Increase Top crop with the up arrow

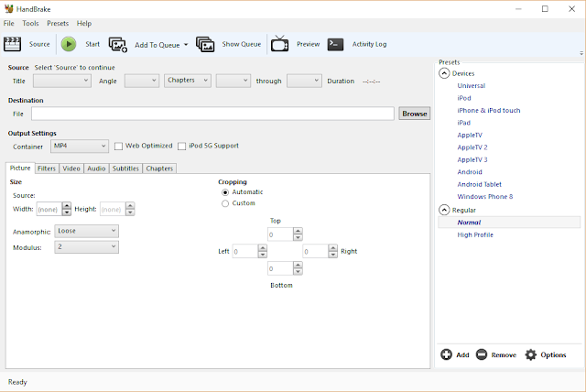[298, 231]
